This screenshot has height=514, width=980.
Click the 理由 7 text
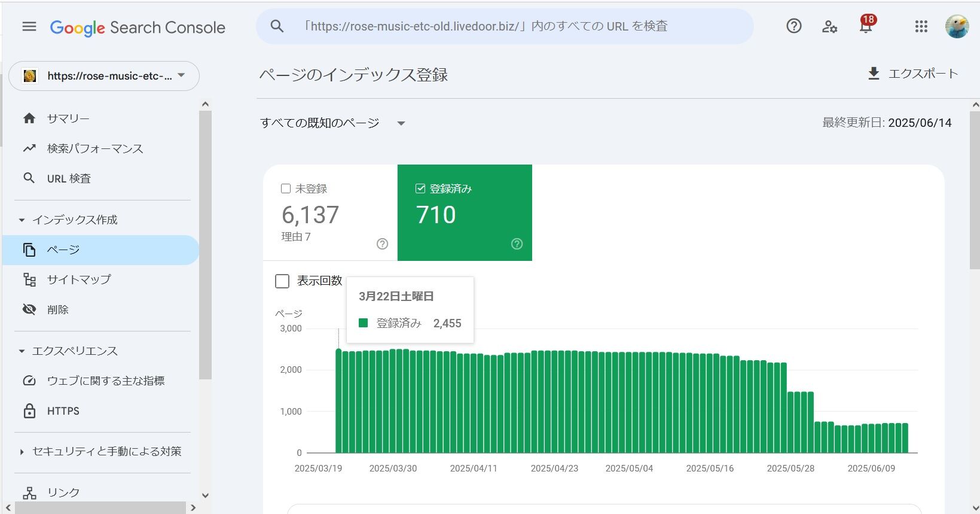point(296,237)
